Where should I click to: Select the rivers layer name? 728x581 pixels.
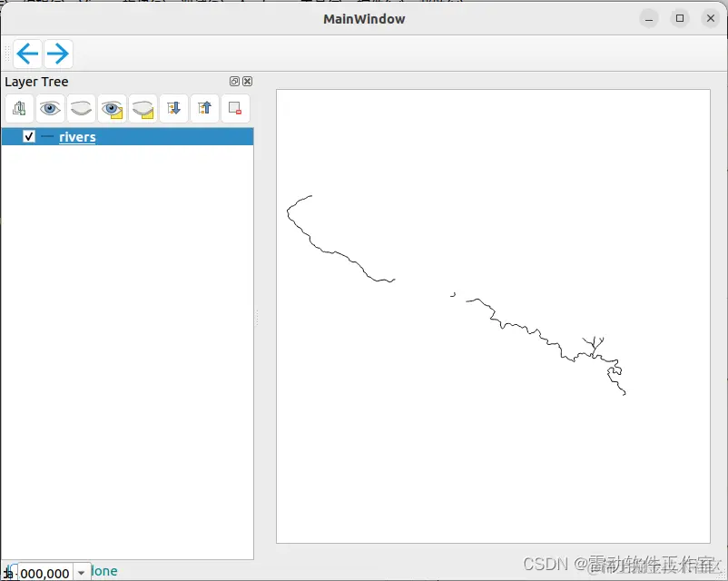pyautogui.click(x=77, y=137)
